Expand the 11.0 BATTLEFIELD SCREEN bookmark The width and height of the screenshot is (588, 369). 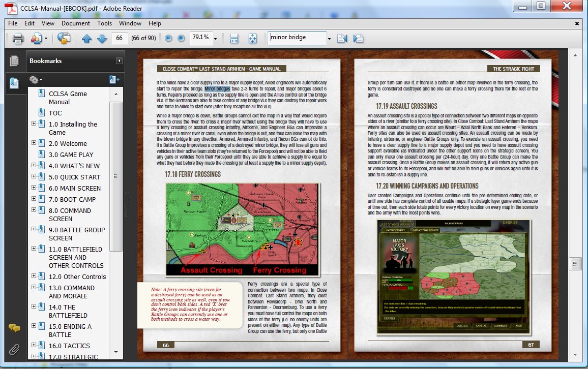[34, 249]
